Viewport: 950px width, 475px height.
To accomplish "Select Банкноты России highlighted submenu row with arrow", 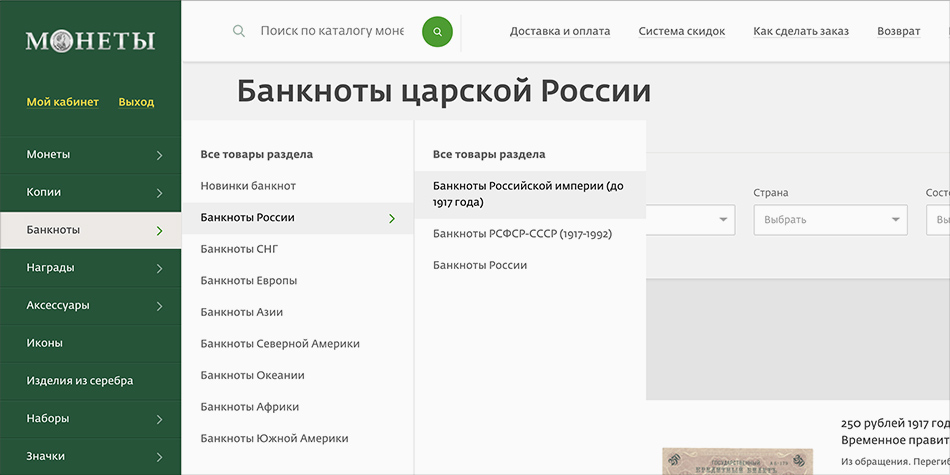I will tap(298, 218).
